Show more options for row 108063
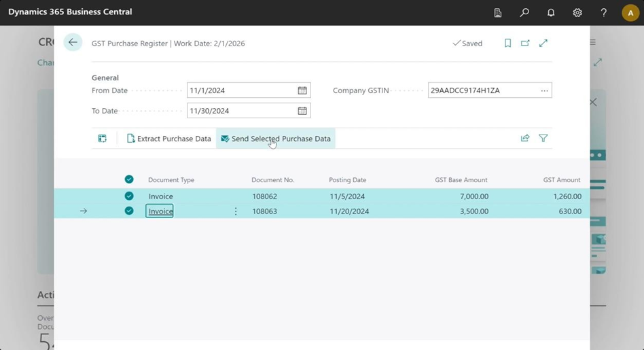The image size is (644, 350). (x=236, y=211)
